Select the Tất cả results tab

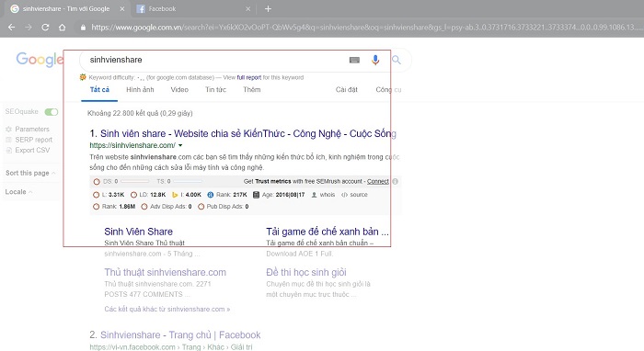click(99, 90)
